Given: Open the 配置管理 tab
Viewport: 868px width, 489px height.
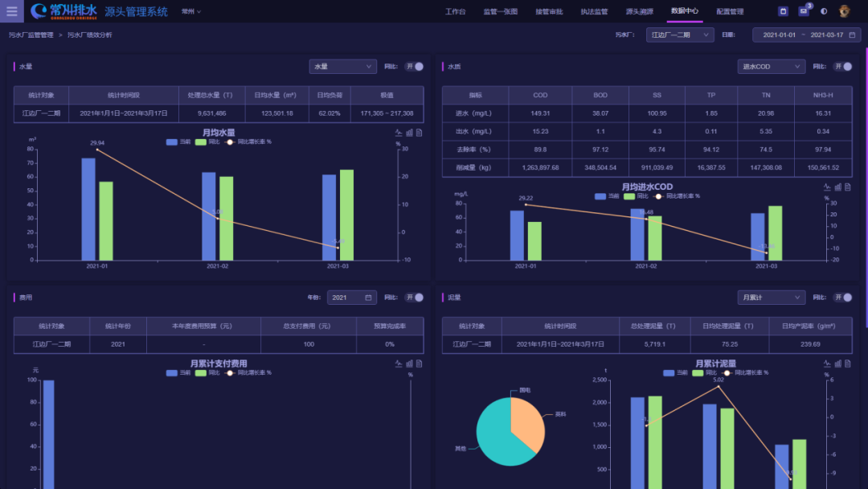Looking at the screenshot, I should [x=730, y=11].
